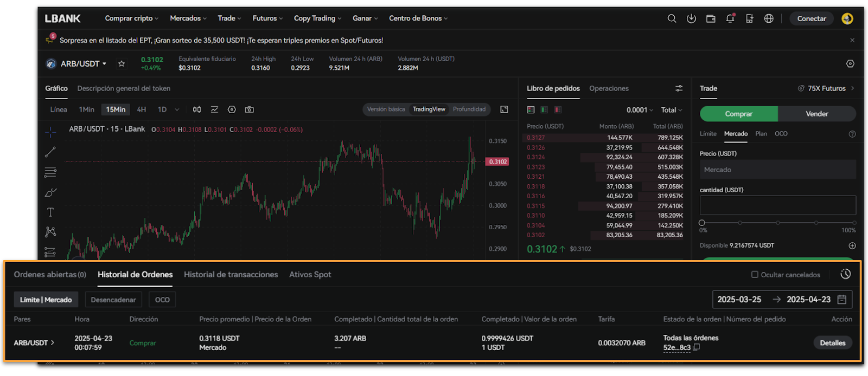868x376 pixels.
Task: Select TradingView chart mode
Action: pos(429,109)
